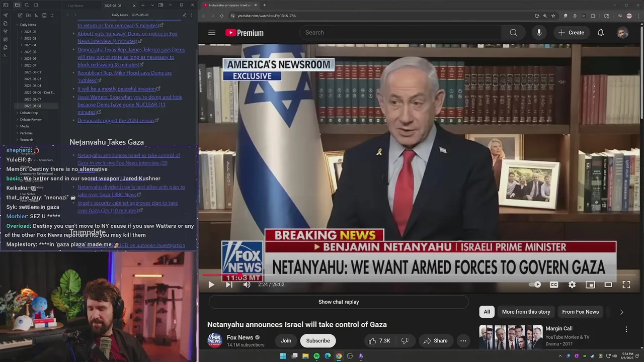
Task: Click the video progress bar scrubber
Action: point(241,275)
